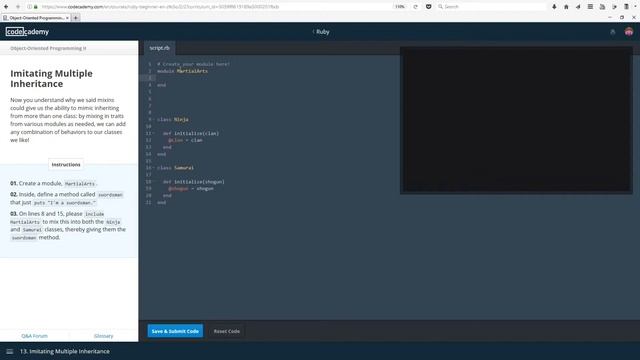Screen dimensions: 640x360
Task: Select the script.rb editor tab
Action: point(160,48)
